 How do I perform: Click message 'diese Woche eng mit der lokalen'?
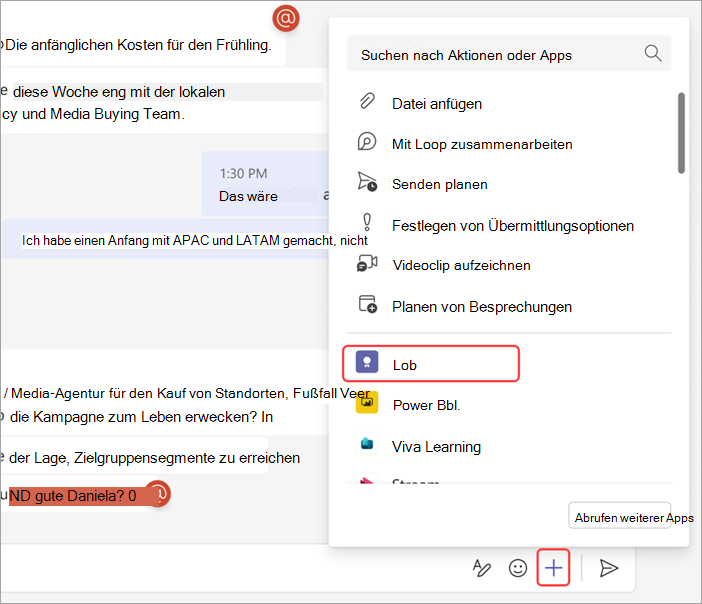[x=119, y=92]
